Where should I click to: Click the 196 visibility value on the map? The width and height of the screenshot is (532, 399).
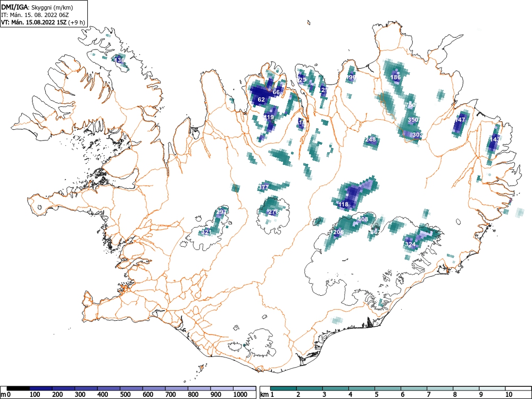351,77
